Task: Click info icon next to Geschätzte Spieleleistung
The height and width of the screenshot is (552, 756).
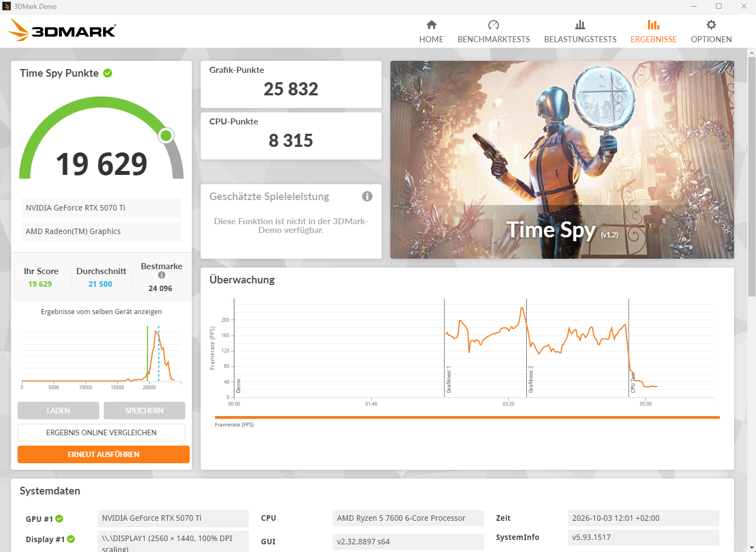Action: coord(367,196)
